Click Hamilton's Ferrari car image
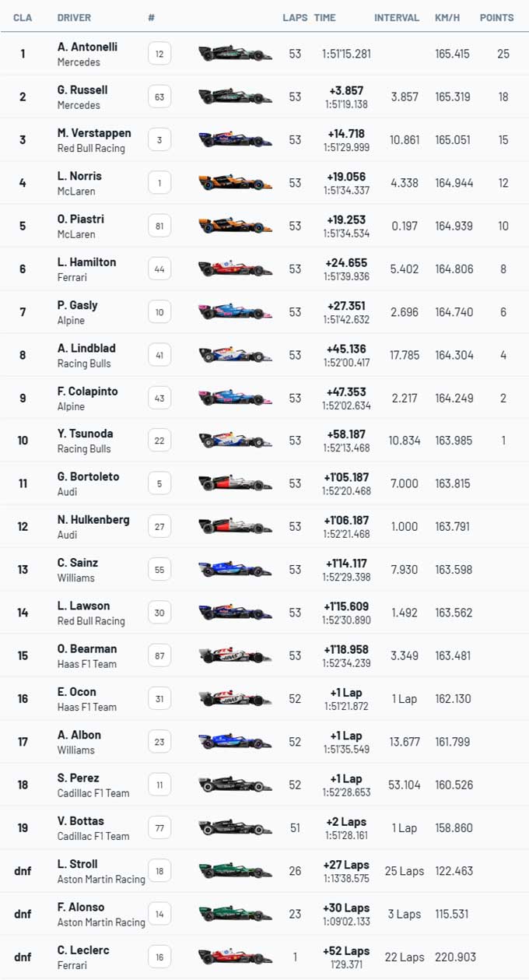Viewport: 529px width, 980px height. pyautogui.click(x=236, y=269)
